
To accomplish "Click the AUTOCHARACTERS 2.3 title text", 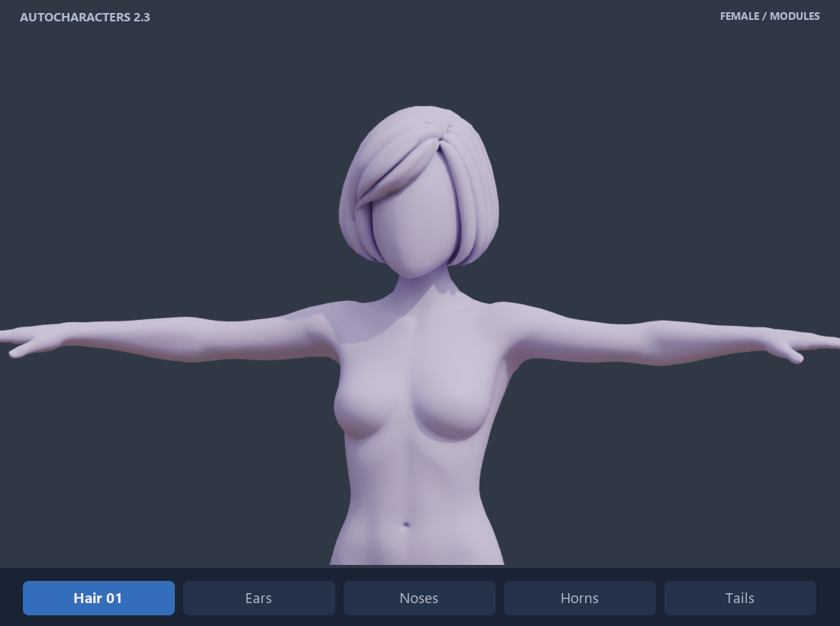I will 86,17.
